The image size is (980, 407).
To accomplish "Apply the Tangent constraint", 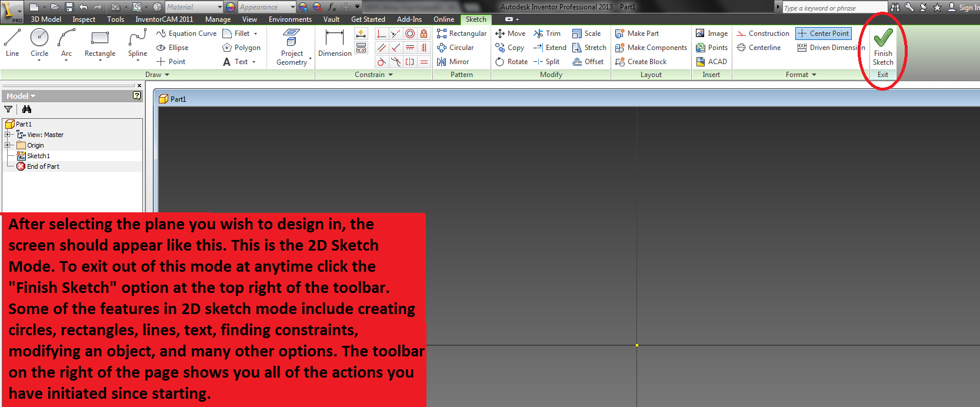I will coord(382,62).
